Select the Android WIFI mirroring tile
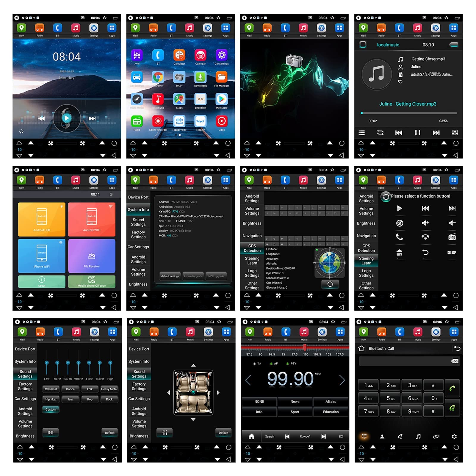This screenshot has height=476, width=476. click(92, 220)
